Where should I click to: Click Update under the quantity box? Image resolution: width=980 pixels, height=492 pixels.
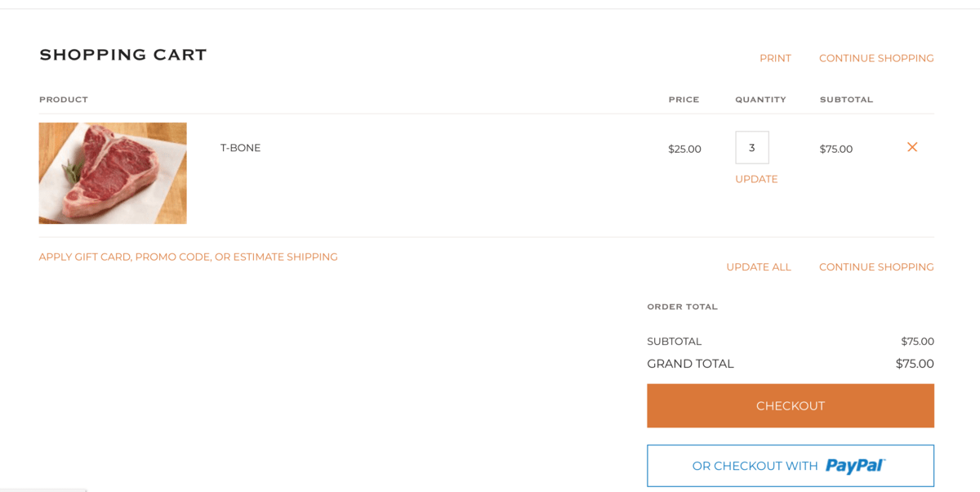tap(756, 179)
